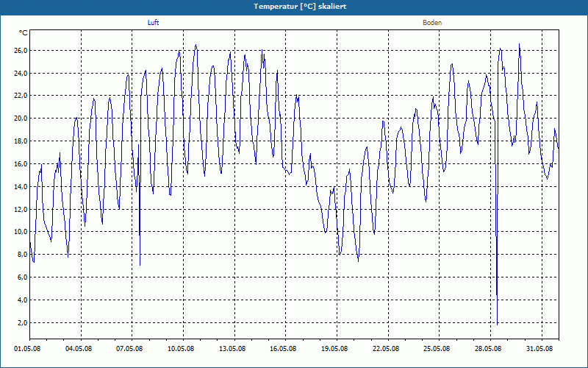Click the 28.05.08 date label

click(488, 349)
